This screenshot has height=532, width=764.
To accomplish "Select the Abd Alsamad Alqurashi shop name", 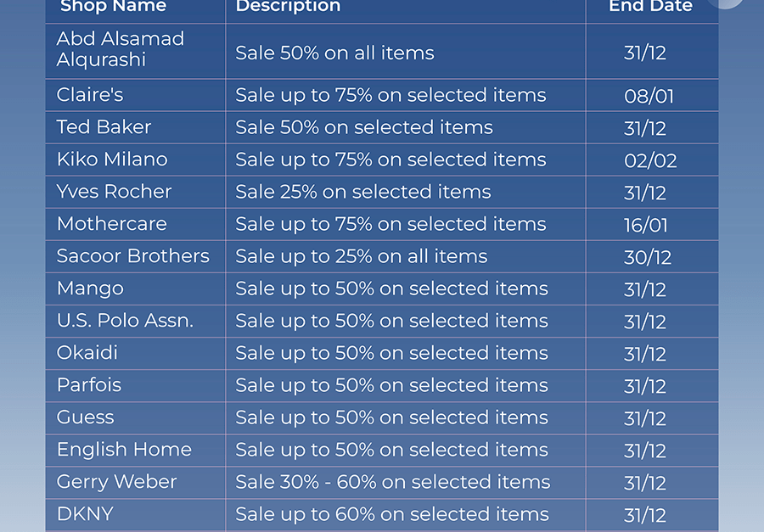I will point(121,48).
